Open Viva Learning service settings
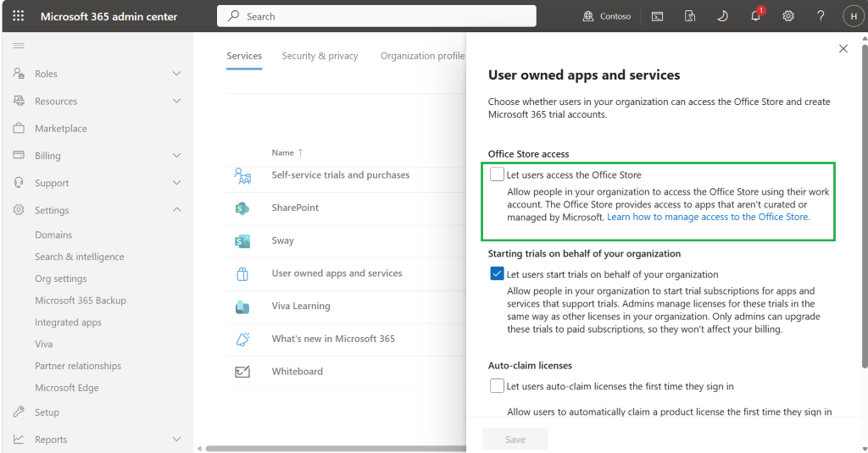The image size is (868, 453). (301, 306)
